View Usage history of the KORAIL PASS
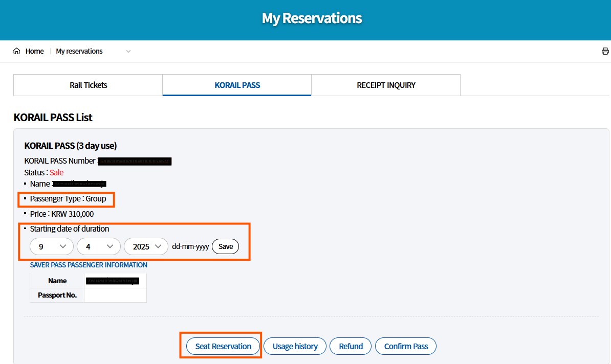The width and height of the screenshot is (611, 364). (295, 346)
